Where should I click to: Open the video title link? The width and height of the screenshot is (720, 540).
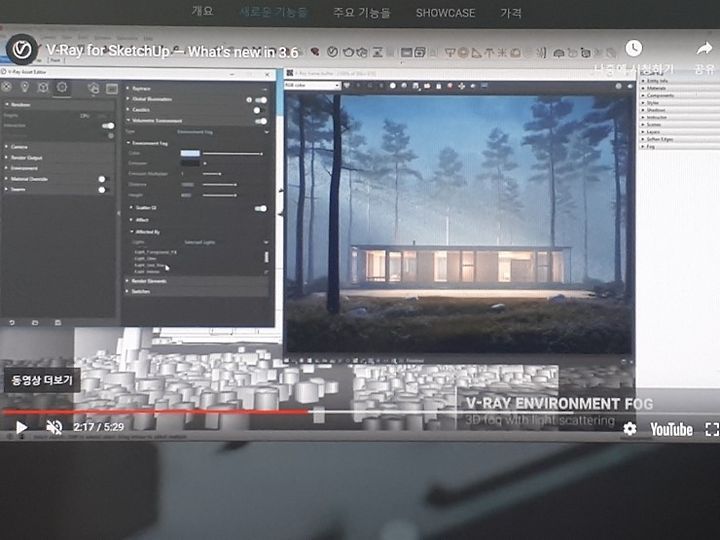[x=172, y=51]
